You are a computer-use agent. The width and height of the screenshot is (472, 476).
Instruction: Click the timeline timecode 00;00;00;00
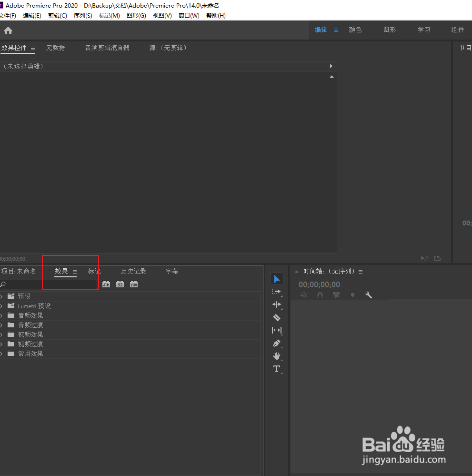[x=319, y=285]
